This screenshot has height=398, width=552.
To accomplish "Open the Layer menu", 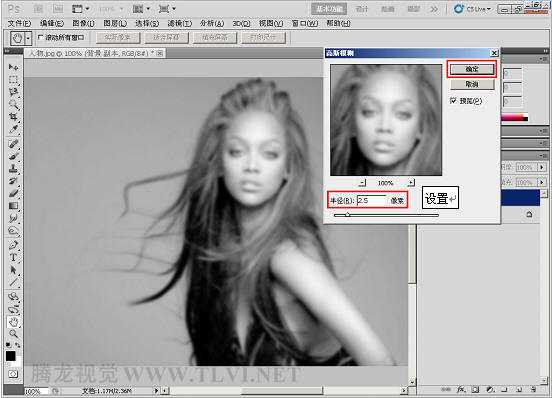I will [115, 23].
